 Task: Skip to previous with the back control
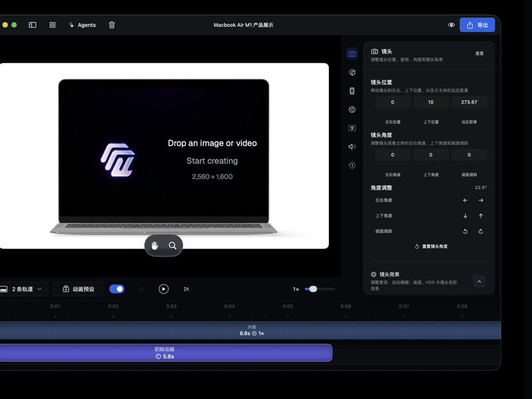141,289
